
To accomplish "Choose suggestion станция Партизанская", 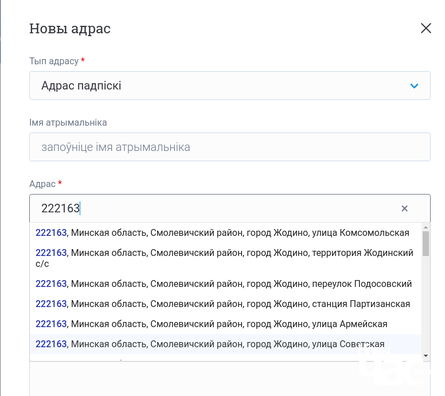I will [225, 304].
